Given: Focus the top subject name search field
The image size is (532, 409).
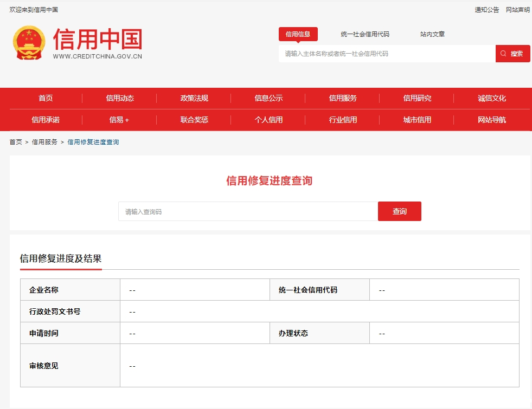Looking at the screenshot, I should point(387,54).
